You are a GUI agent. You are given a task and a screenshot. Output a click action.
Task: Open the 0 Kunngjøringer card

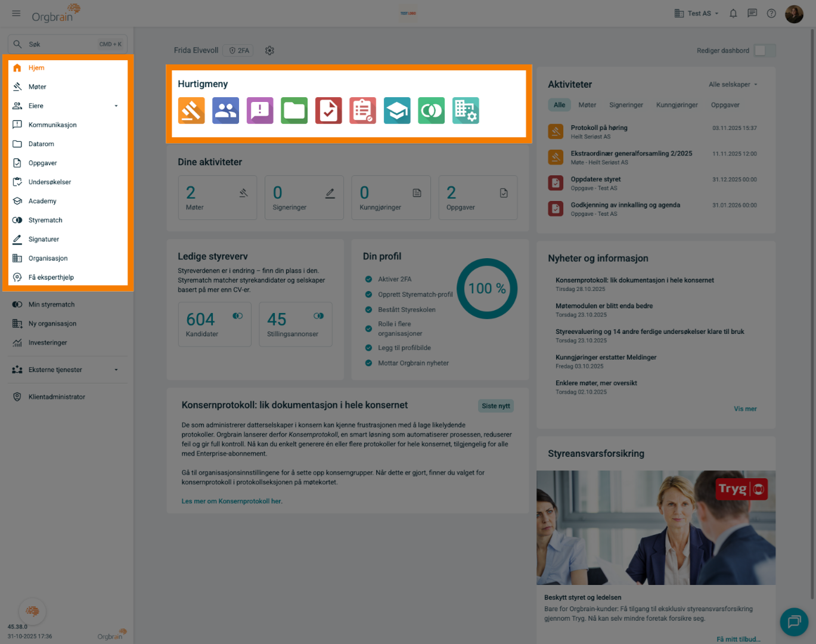(391, 198)
